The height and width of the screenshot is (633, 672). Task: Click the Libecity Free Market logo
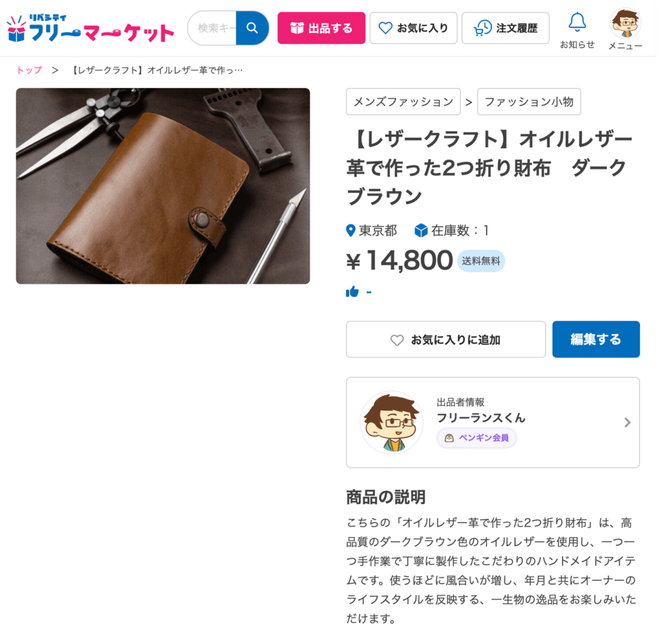91,29
